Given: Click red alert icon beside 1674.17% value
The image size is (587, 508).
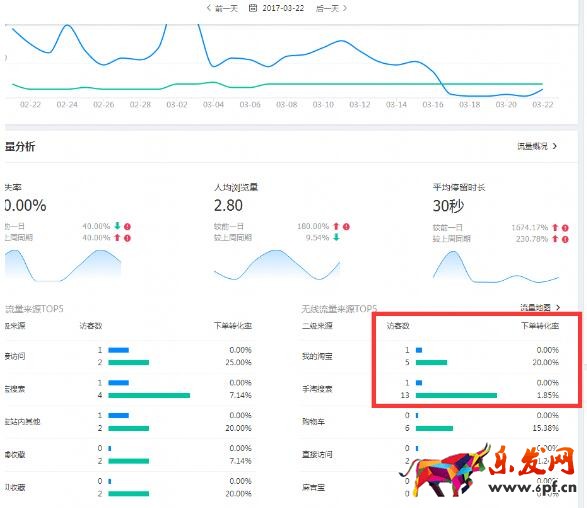Looking at the screenshot, I should point(565,228).
